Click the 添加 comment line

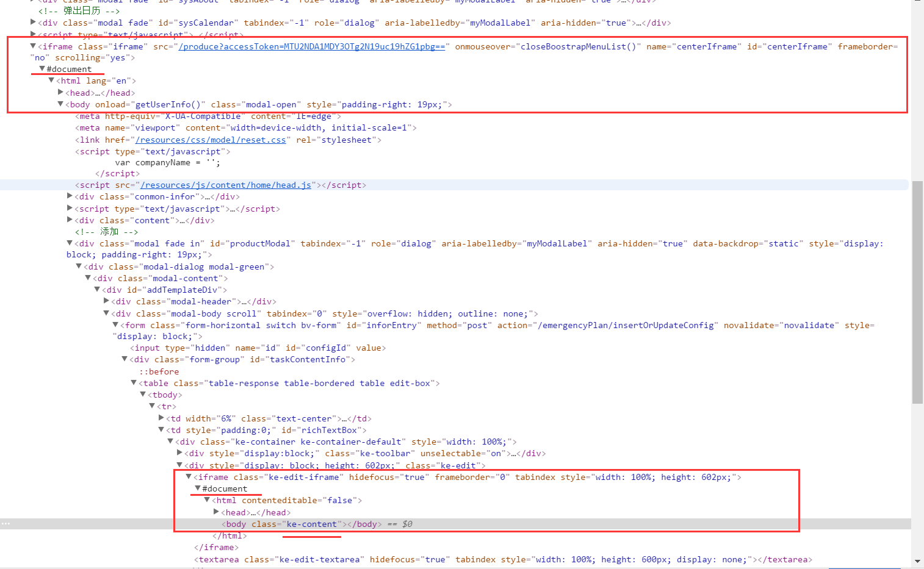107,232
